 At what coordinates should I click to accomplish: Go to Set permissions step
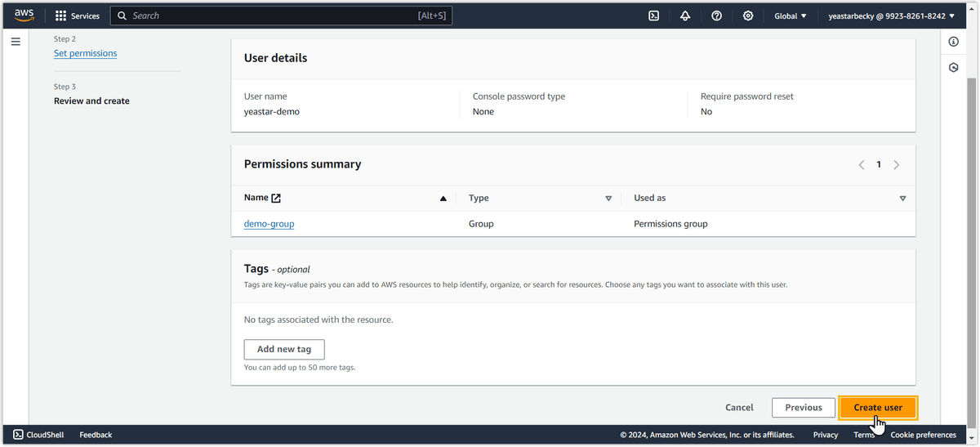click(85, 53)
